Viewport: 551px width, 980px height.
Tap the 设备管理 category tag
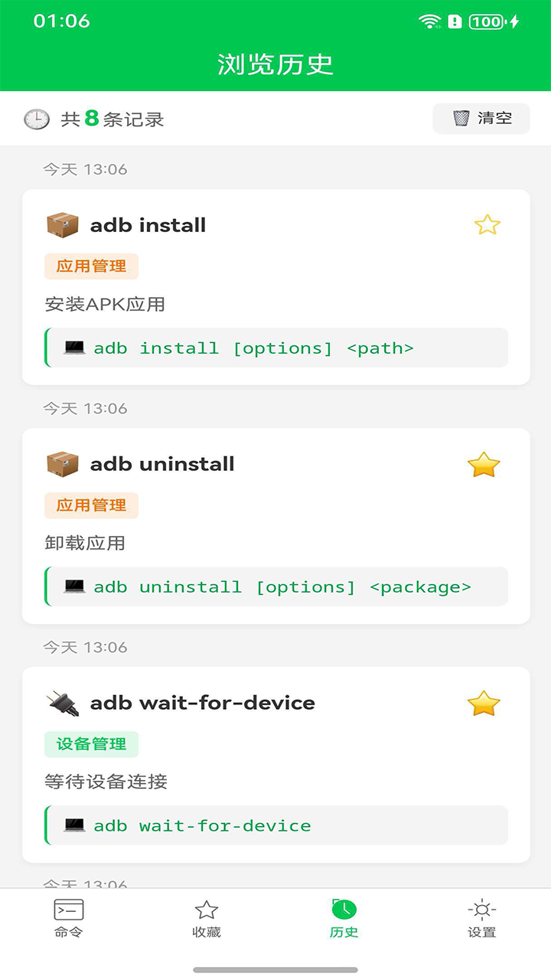(x=91, y=744)
